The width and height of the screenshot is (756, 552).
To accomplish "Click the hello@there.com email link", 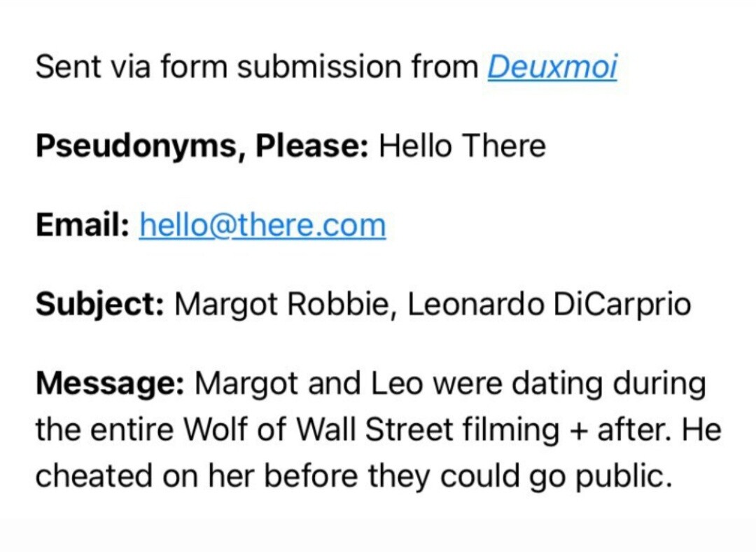I will [x=262, y=226].
